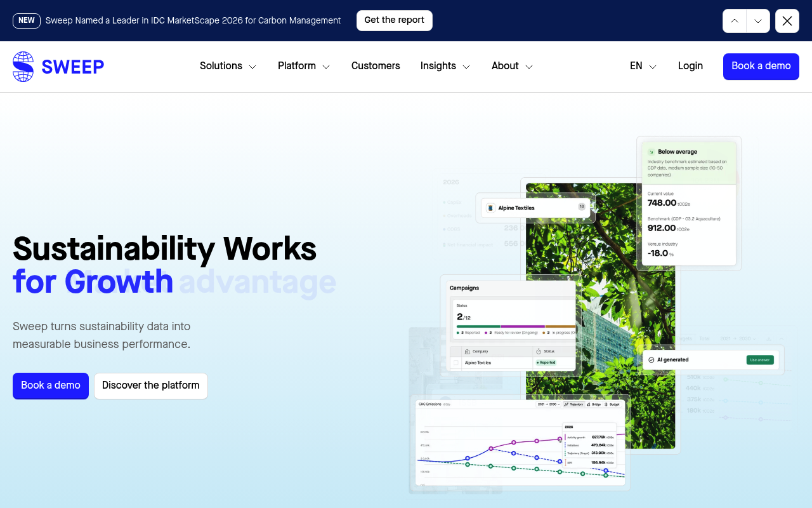Click the 18 count badge on Alpine Textiles card
The height and width of the screenshot is (508, 812).
(x=581, y=206)
